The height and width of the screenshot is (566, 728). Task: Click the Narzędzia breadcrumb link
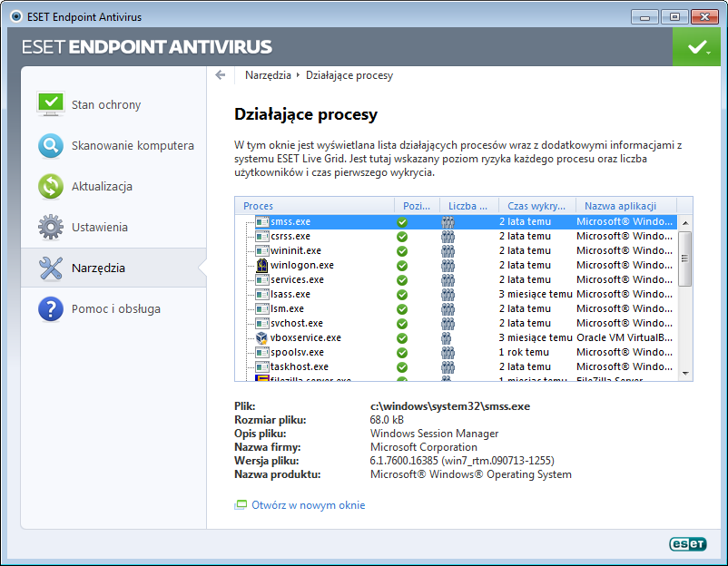coord(268,75)
